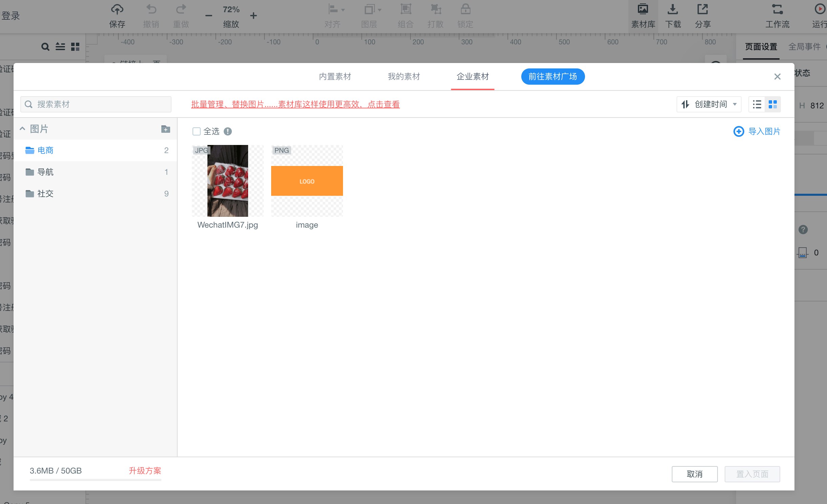Click the sort order arrows icon

pos(685,104)
